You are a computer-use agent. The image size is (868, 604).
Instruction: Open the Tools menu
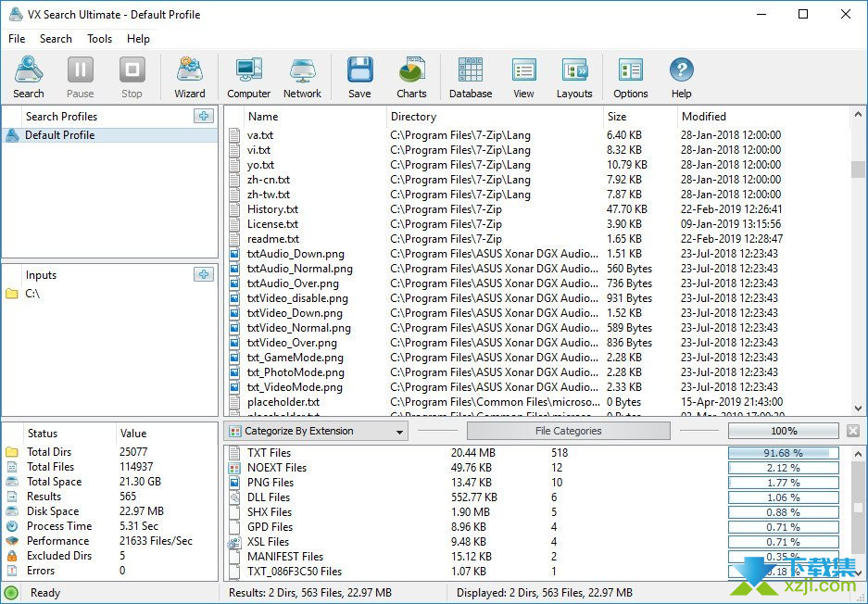tap(100, 39)
